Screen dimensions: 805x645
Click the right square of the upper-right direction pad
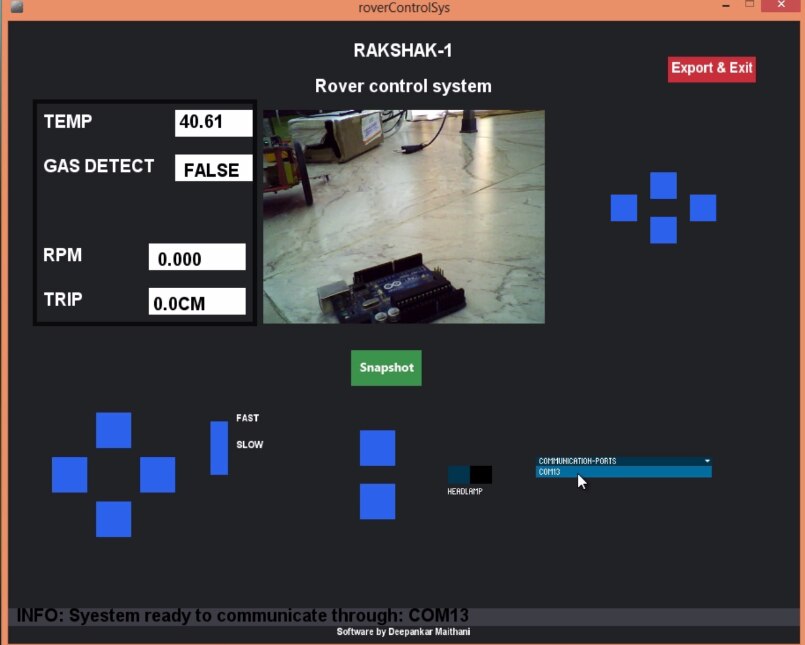[x=703, y=208]
